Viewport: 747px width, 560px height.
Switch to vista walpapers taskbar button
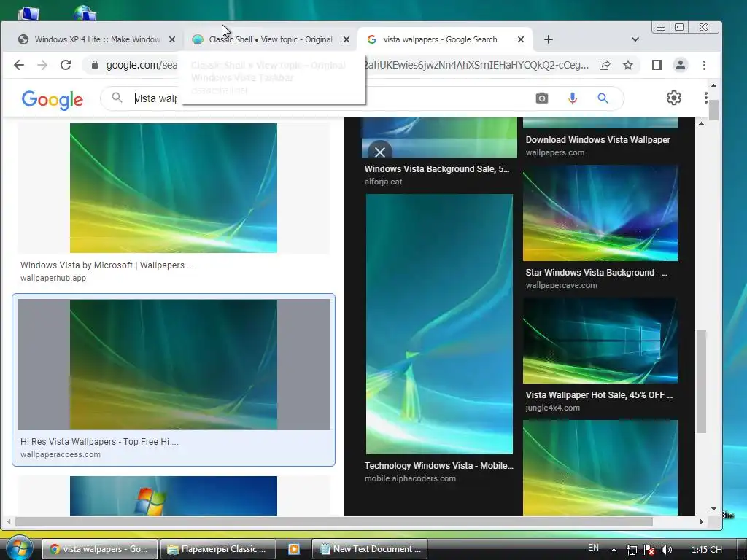(x=99, y=549)
